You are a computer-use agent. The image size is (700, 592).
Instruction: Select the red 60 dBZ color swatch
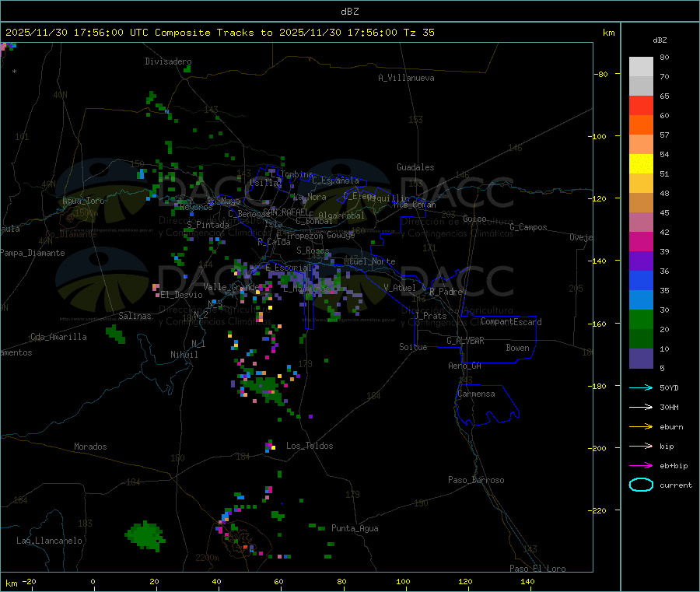pos(641,105)
